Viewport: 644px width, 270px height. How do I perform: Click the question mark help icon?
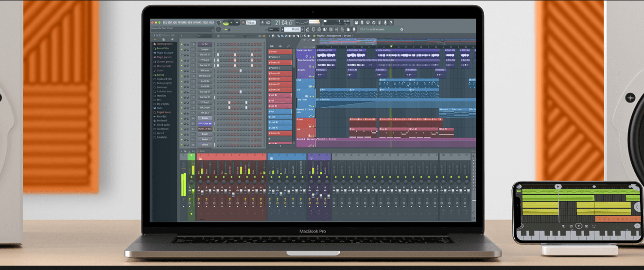(391, 22)
